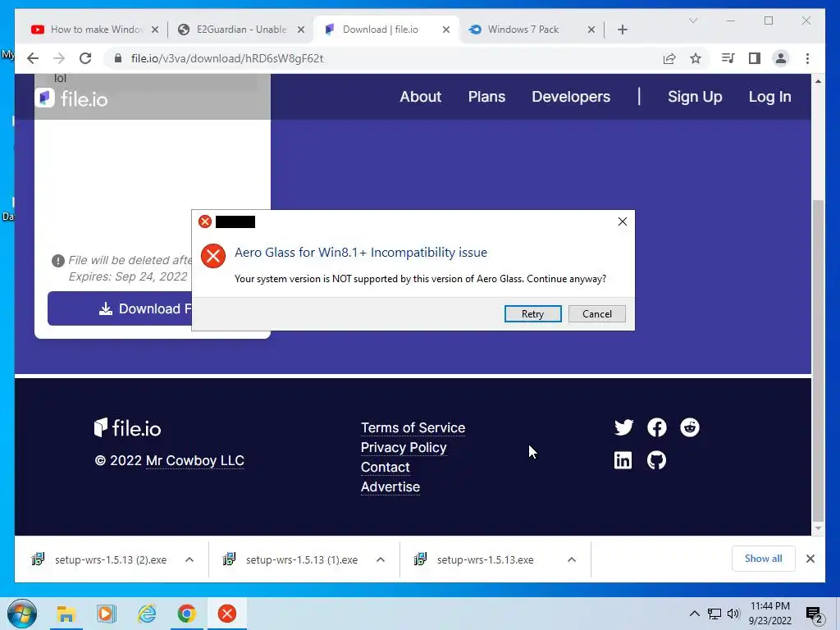The image size is (840, 630).
Task: Open the Privacy Policy link
Action: pyautogui.click(x=404, y=447)
